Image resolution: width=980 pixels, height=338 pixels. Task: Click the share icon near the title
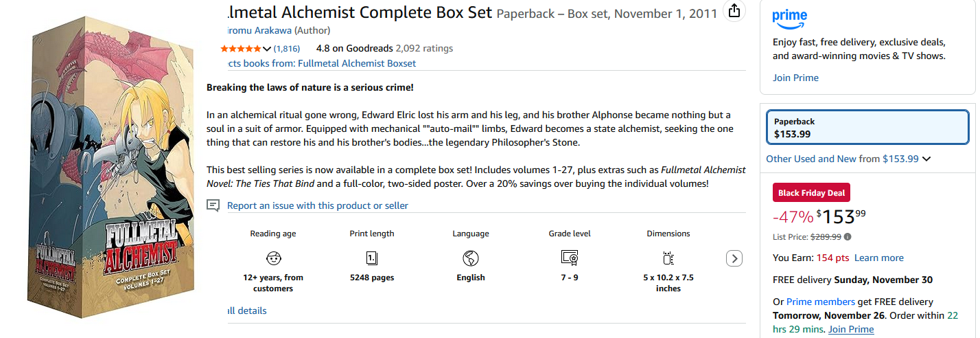734,11
